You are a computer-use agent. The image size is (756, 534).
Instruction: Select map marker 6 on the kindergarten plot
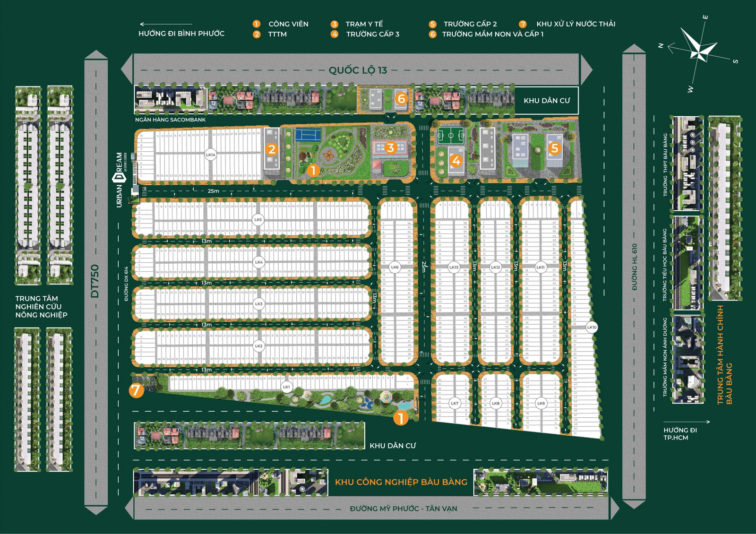coord(401,98)
